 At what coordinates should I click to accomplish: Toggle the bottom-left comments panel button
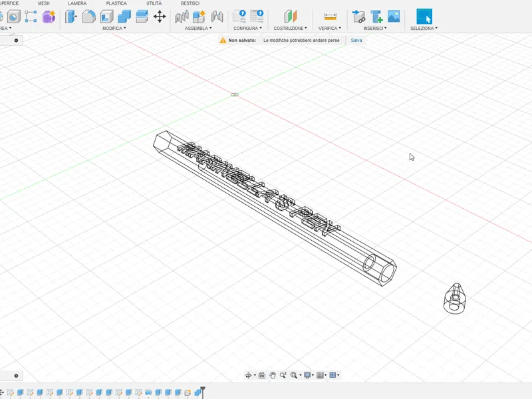point(16,376)
